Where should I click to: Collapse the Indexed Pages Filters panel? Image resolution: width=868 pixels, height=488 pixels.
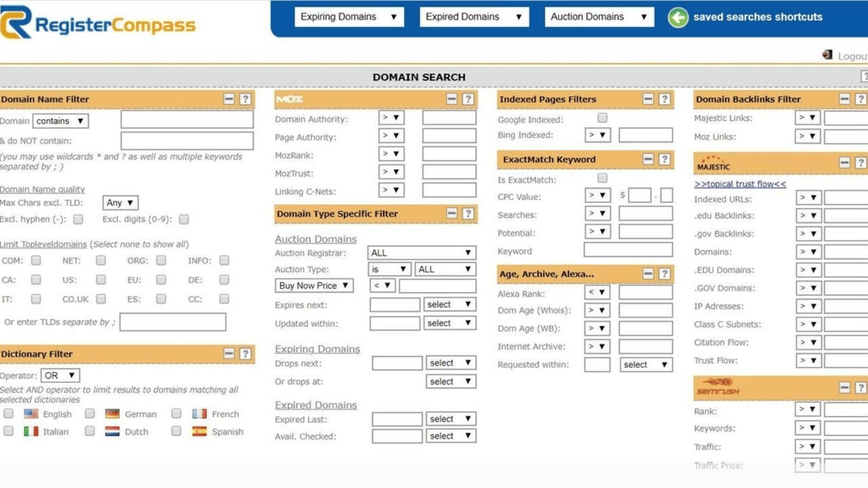point(648,99)
